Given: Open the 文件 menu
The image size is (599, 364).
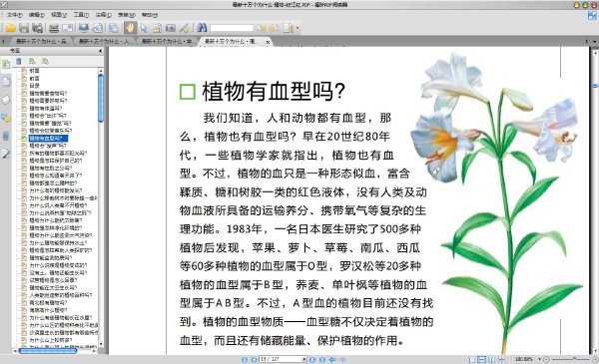Looking at the screenshot, I should 14,15.
